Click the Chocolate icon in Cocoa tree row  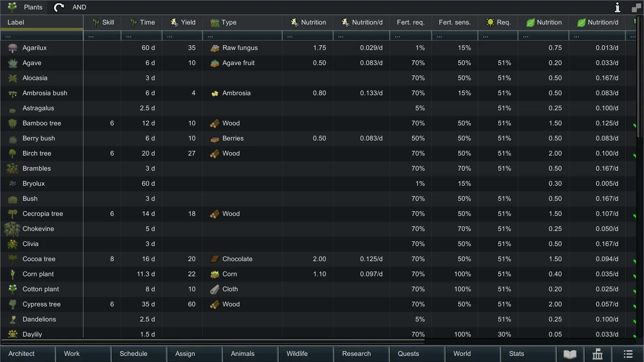[215, 259]
